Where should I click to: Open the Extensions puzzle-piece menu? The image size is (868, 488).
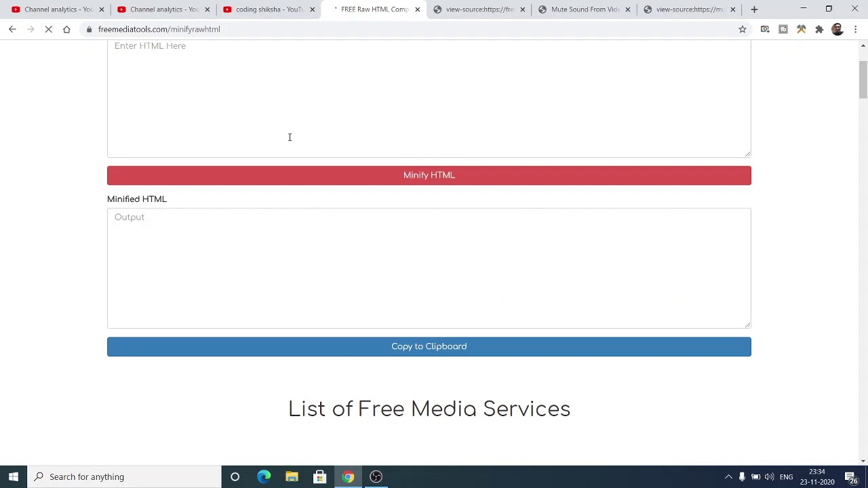pos(819,29)
